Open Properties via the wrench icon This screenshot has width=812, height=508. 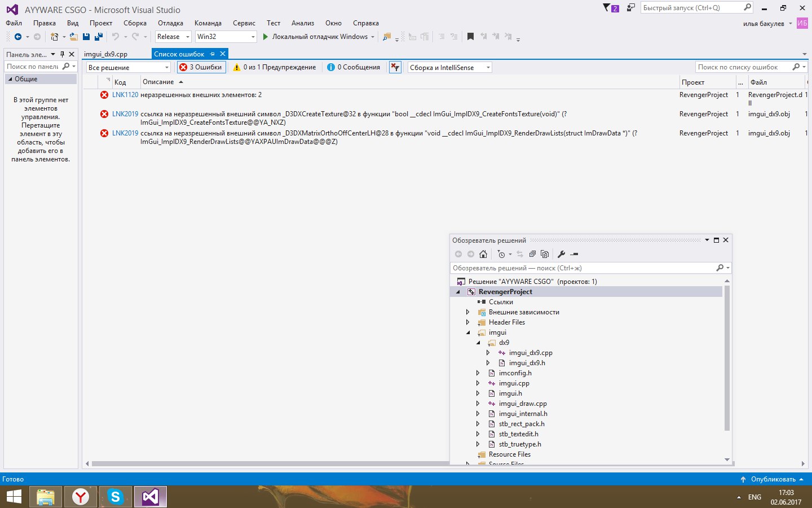561,254
